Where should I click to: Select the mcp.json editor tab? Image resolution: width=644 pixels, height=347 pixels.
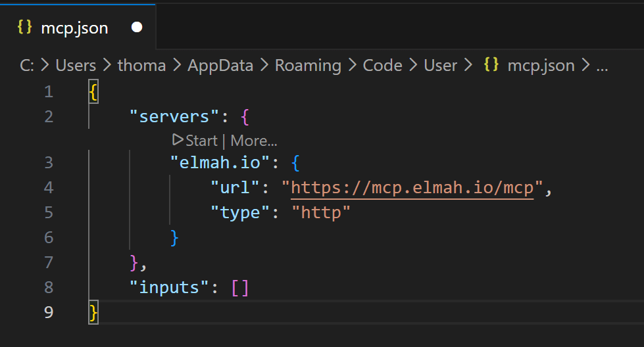point(78,28)
